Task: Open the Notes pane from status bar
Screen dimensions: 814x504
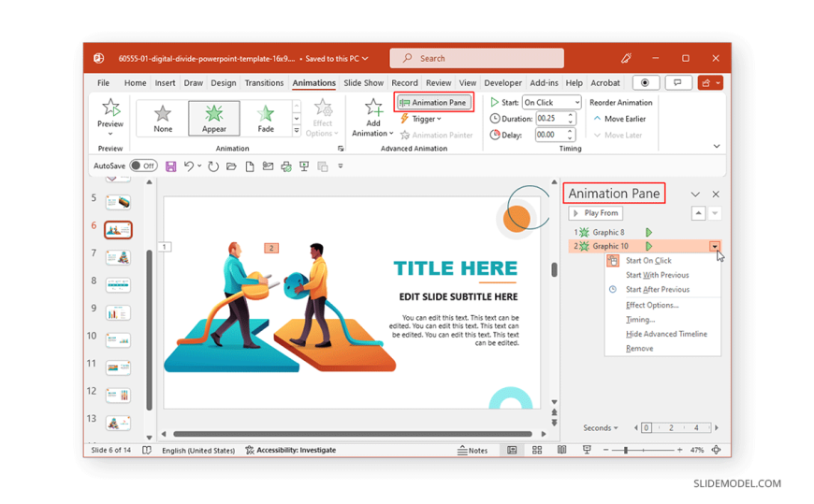Action: click(x=472, y=450)
